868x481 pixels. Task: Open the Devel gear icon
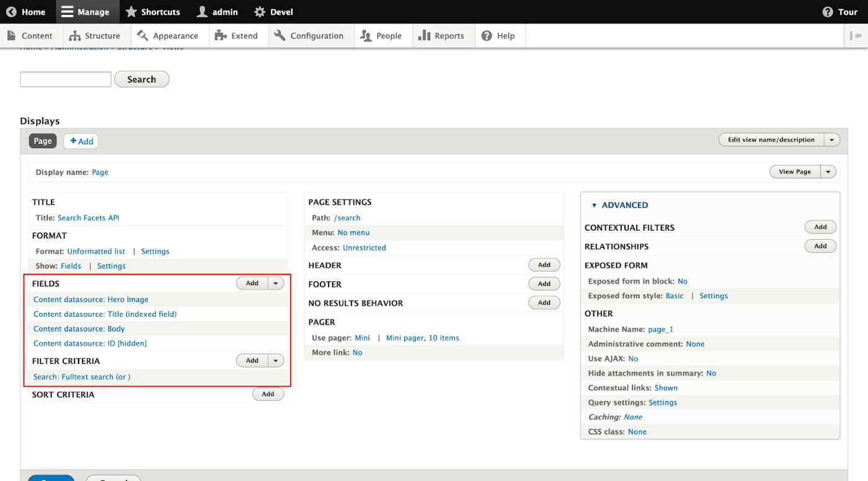[x=260, y=11]
